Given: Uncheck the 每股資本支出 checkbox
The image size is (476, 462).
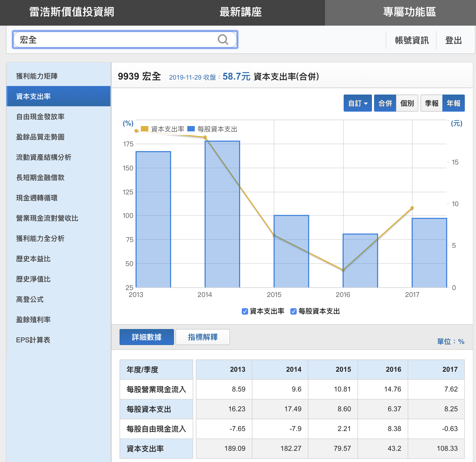Looking at the screenshot, I should 293,311.
